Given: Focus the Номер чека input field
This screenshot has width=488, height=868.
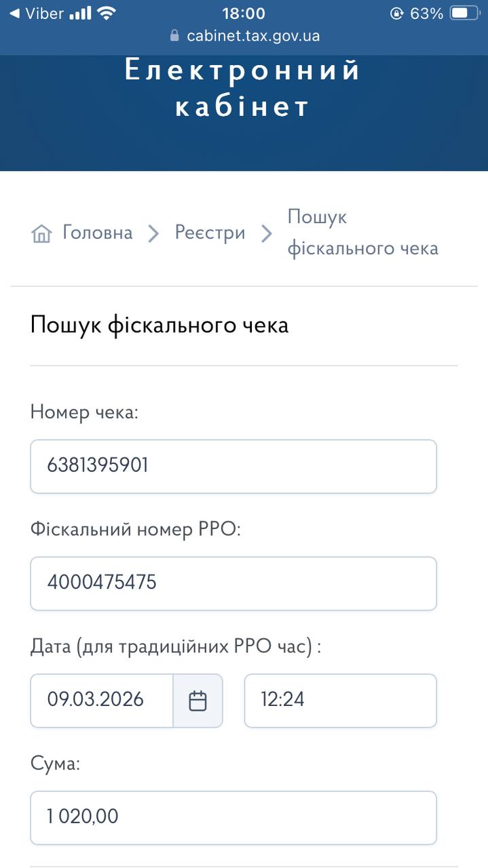Looking at the screenshot, I should [233, 466].
